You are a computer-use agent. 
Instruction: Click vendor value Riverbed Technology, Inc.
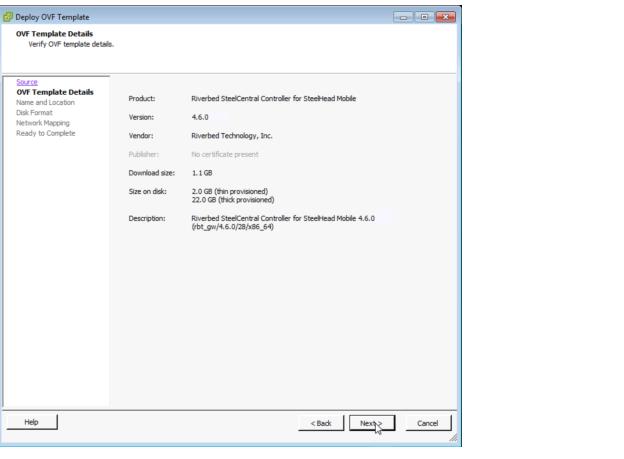click(232, 136)
